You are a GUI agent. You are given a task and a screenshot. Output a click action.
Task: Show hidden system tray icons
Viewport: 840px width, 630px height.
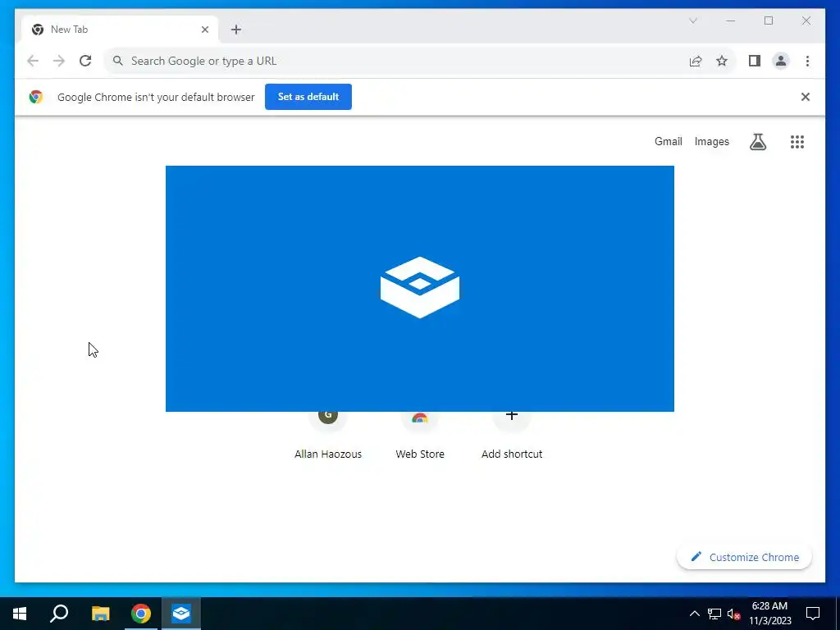click(694, 614)
